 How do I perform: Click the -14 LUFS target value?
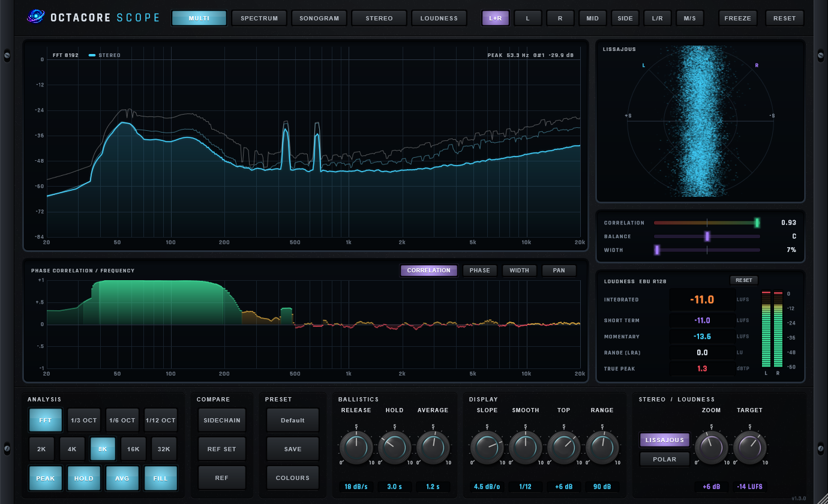[750, 487]
